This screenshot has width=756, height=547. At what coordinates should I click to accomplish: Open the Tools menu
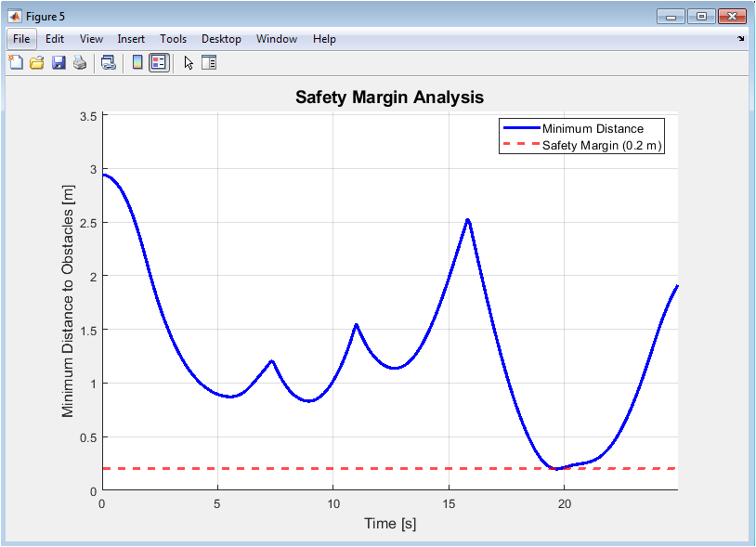pyautogui.click(x=173, y=39)
